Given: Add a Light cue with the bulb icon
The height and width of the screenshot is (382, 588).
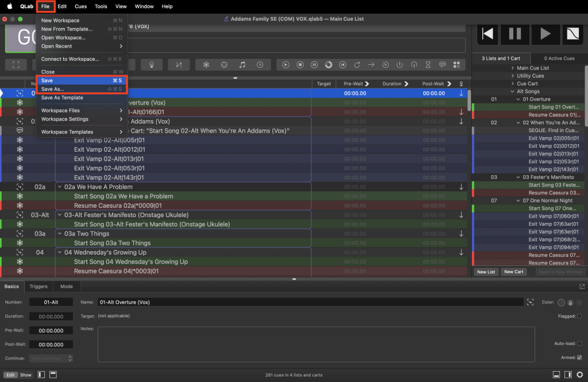Looking at the screenshot, I should coord(152,65).
